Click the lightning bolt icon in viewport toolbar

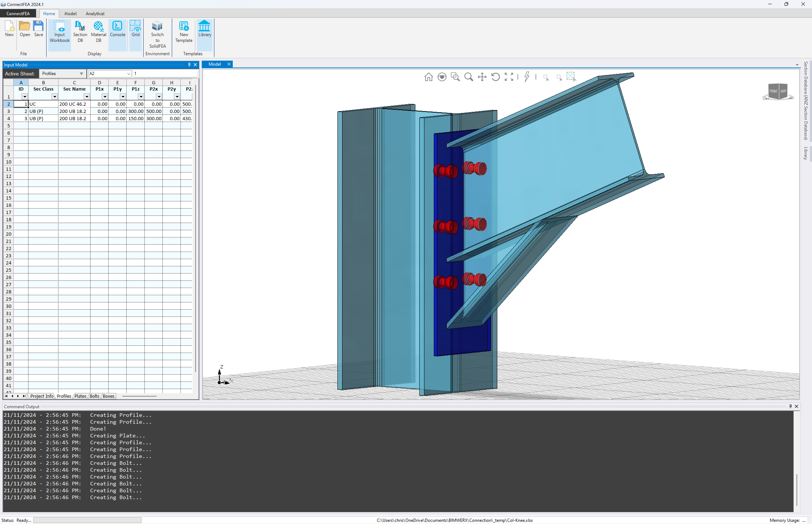(x=527, y=77)
